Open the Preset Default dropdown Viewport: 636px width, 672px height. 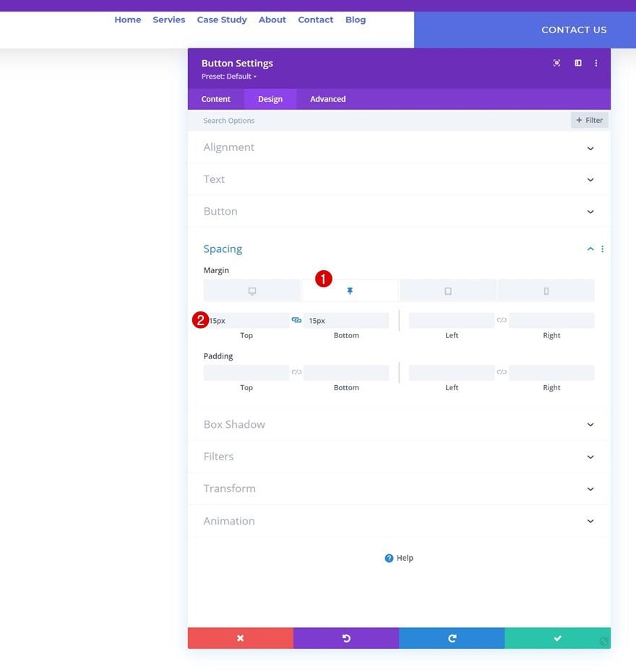click(229, 77)
